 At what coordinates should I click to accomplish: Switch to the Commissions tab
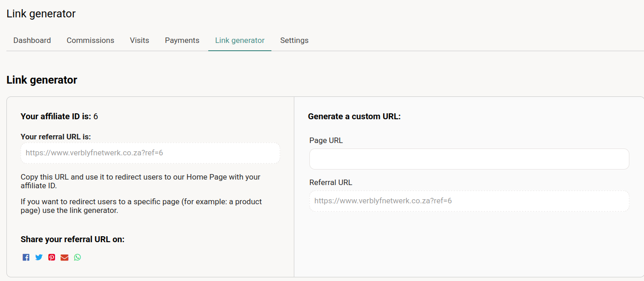(90, 40)
